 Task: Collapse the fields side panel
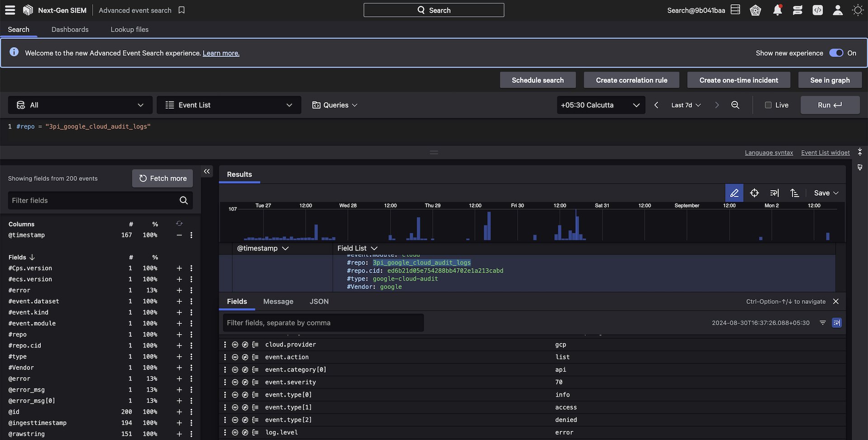[x=207, y=171]
